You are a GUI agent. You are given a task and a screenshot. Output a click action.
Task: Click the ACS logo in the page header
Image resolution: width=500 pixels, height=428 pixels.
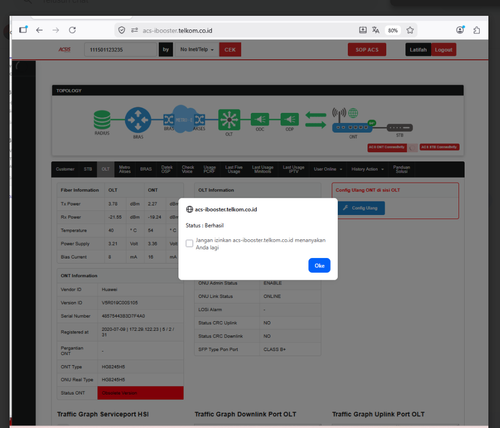tap(65, 49)
